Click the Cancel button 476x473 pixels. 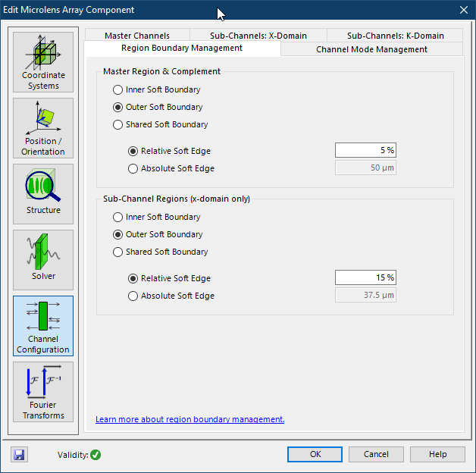point(376,454)
